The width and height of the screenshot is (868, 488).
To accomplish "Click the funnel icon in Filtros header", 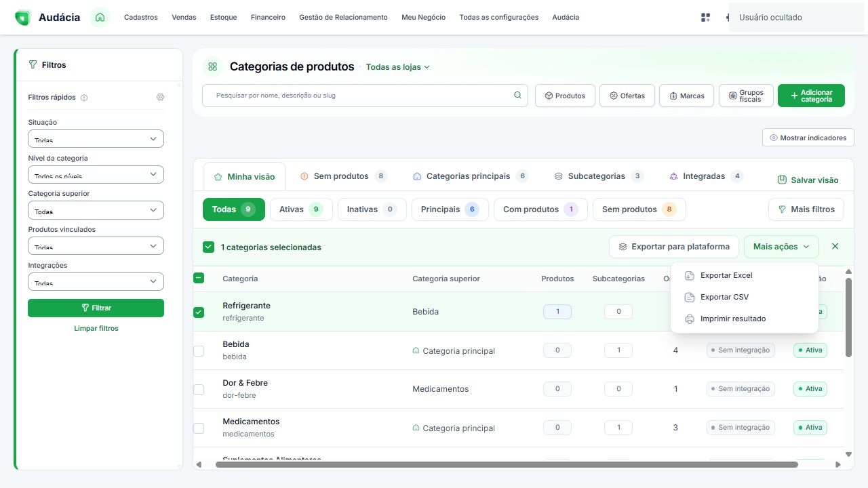I will [33, 65].
